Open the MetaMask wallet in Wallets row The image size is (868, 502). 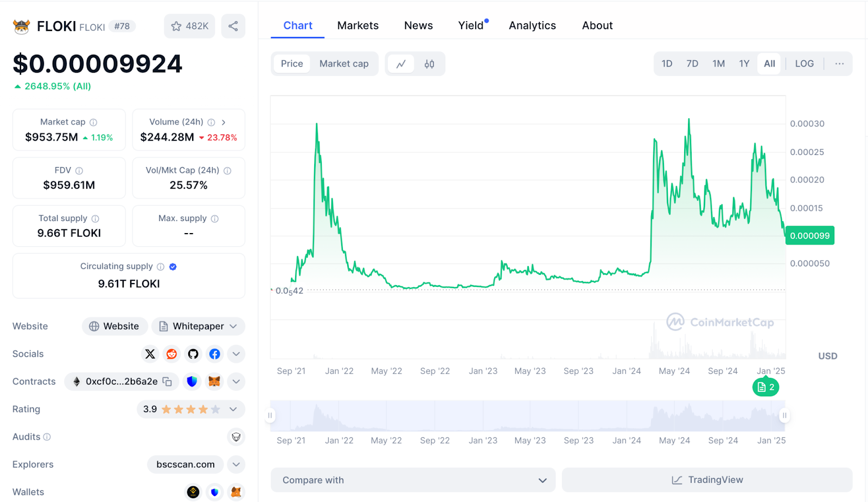click(236, 492)
